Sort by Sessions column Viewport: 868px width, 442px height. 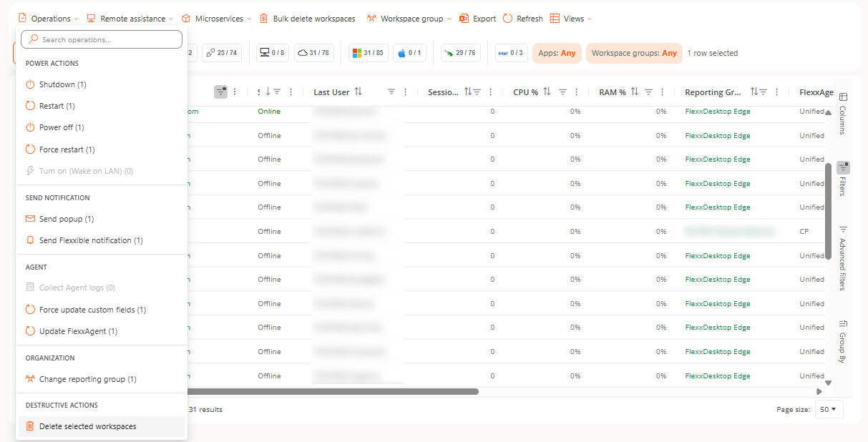coord(468,92)
